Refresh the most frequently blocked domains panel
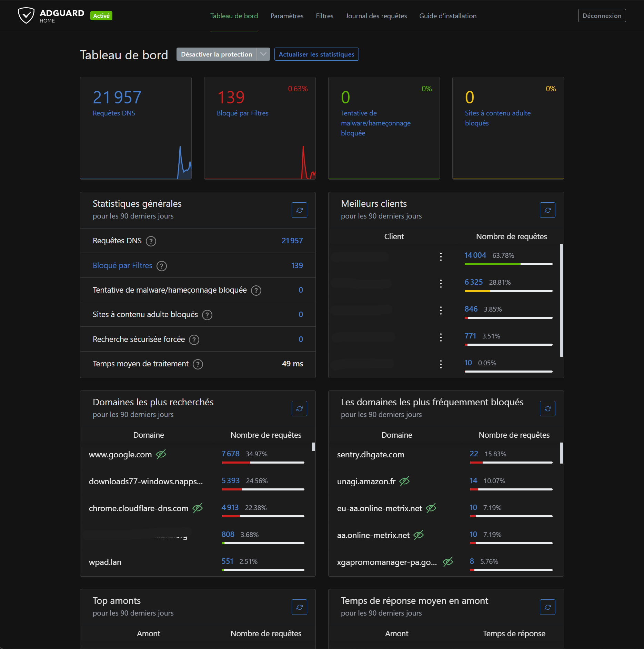 [x=547, y=409]
